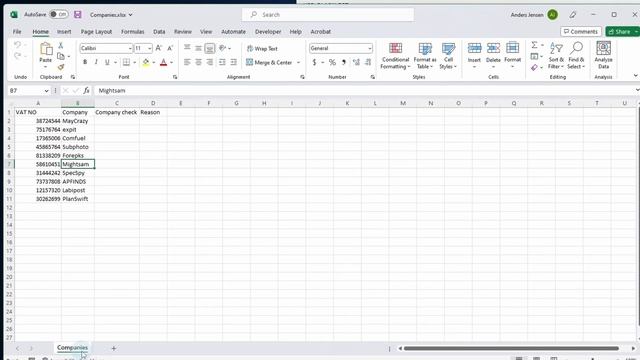Click Center horizontal alignment icon
The height and width of the screenshot is (360, 640).
(x=198, y=62)
